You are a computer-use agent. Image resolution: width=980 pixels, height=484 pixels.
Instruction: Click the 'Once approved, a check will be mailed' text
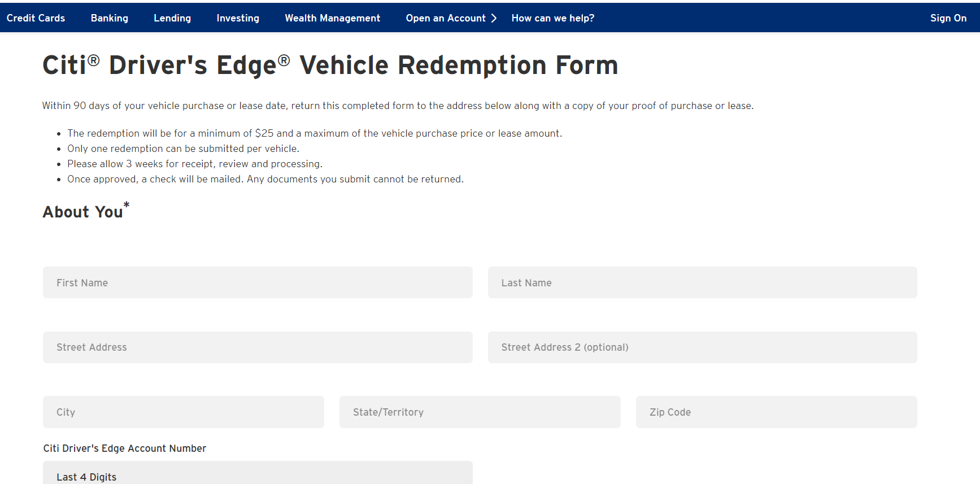click(x=265, y=179)
